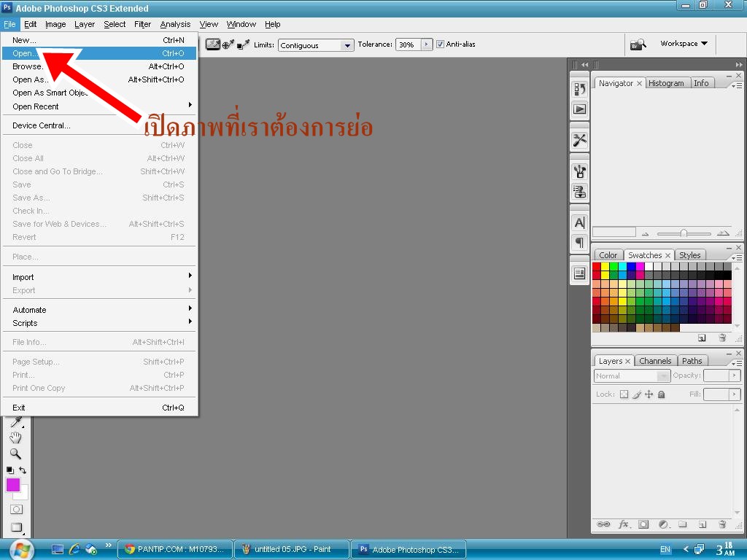Expand the Import submenu
This screenshot has width=747, height=560.
(x=99, y=277)
